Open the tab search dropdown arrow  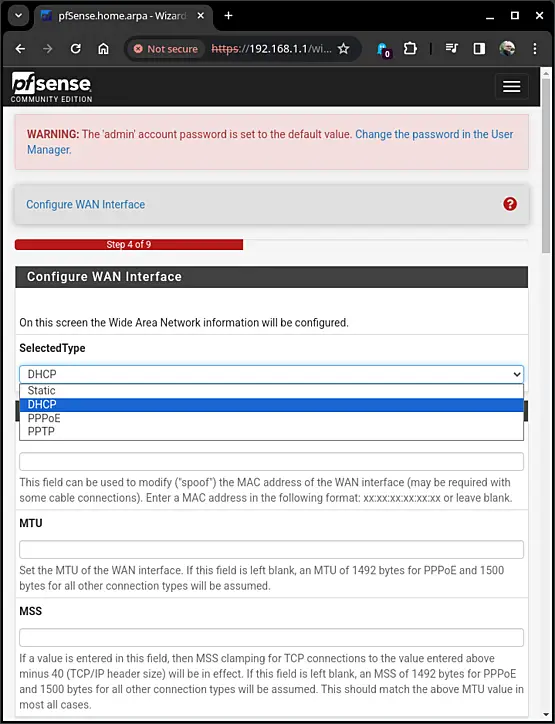[x=18, y=16]
